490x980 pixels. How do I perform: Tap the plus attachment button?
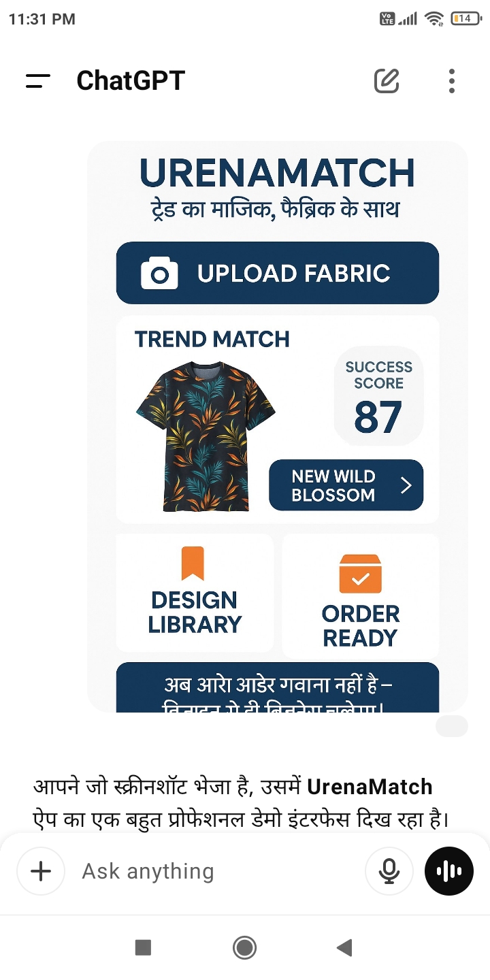tap(41, 871)
